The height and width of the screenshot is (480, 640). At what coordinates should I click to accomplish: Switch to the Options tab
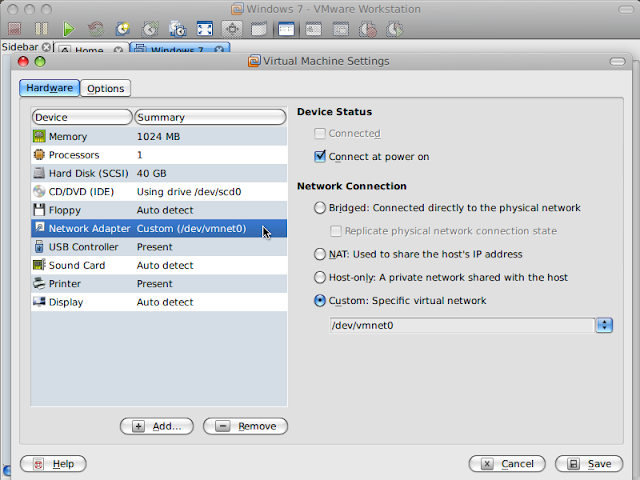click(x=105, y=88)
